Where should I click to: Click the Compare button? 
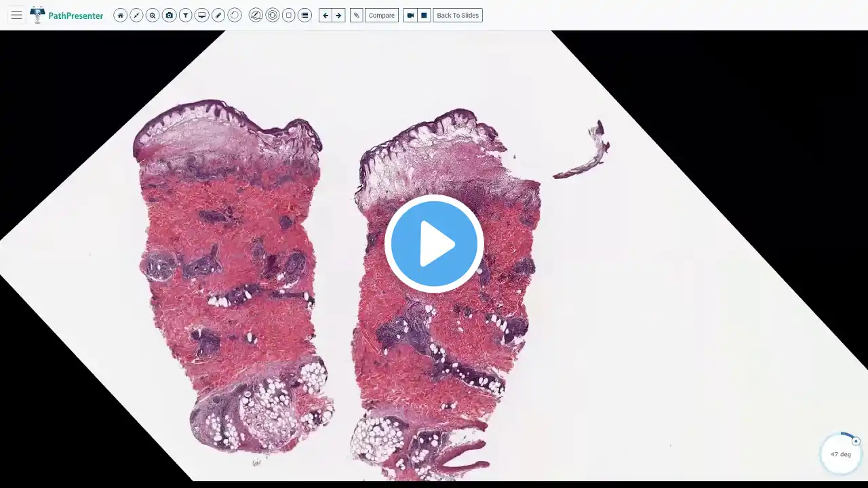pyautogui.click(x=381, y=15)
